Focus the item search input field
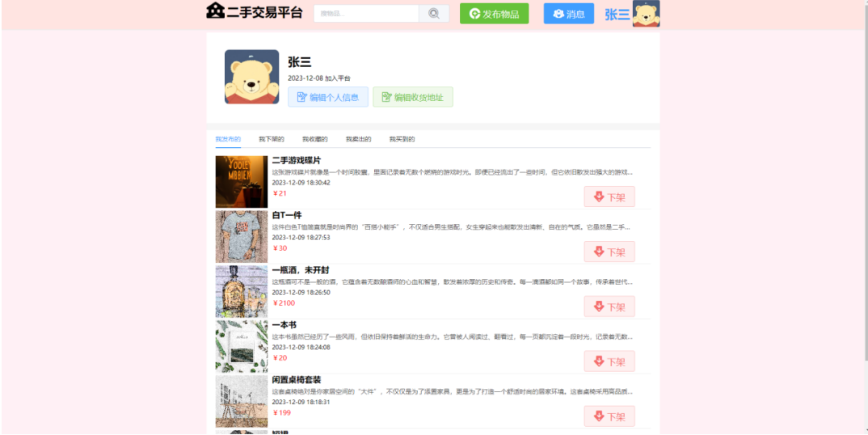 click(x=366, y=14)
